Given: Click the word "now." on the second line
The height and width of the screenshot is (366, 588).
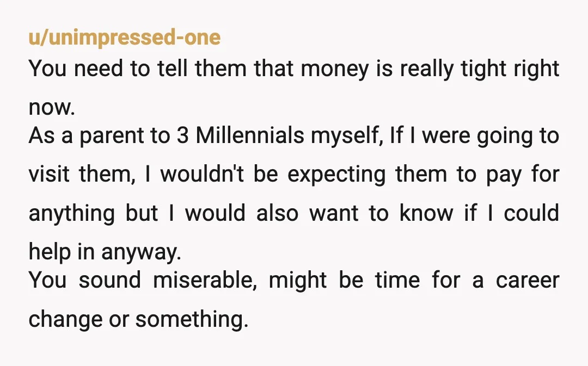Looking at the screenshot, I should pyautogui.click(x=52, y=107).
